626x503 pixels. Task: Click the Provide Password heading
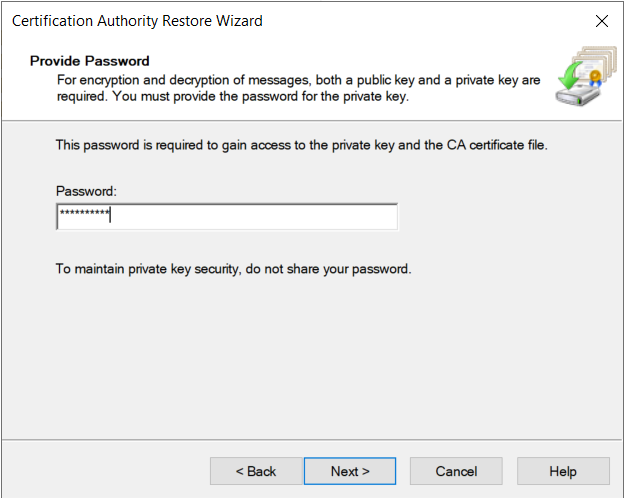[90, 61]
